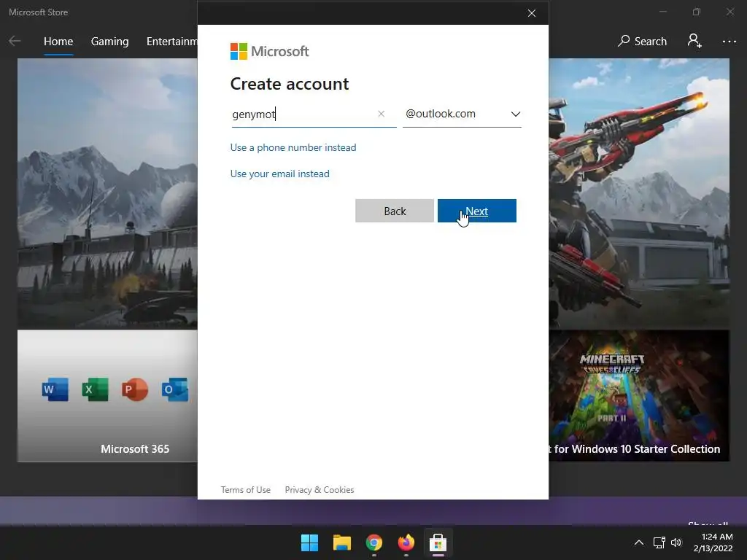Open the Entertainment tab in Microsoft Store
The image size is (747, 560).
point(171,42)
